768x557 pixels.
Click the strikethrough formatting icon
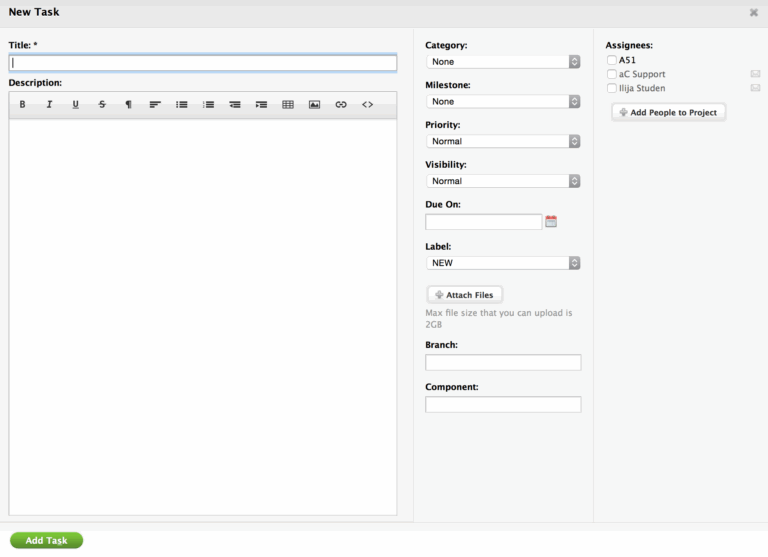click(x=102, y=104)
